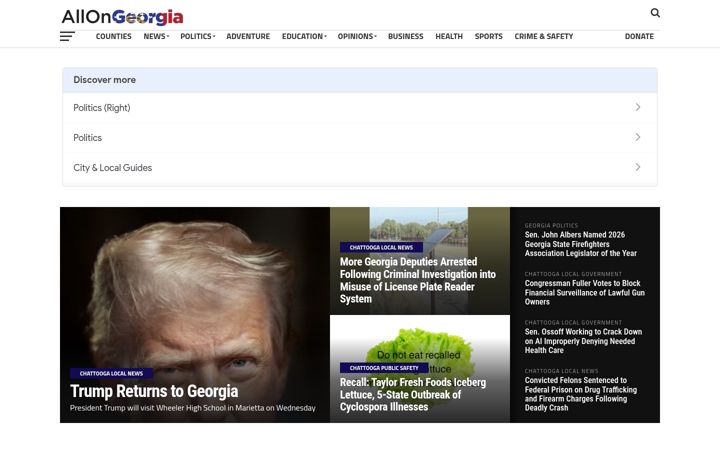Screen dimensions: 720x450
Task: Open the Sports section
Action: 489,36
